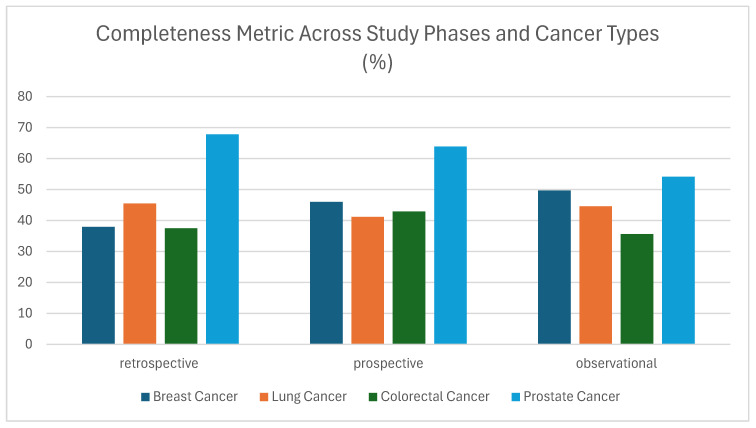Click the Lung Cancer legend color swatch
This screenshot has height=428, width=756.
click(x=264, y=397)
